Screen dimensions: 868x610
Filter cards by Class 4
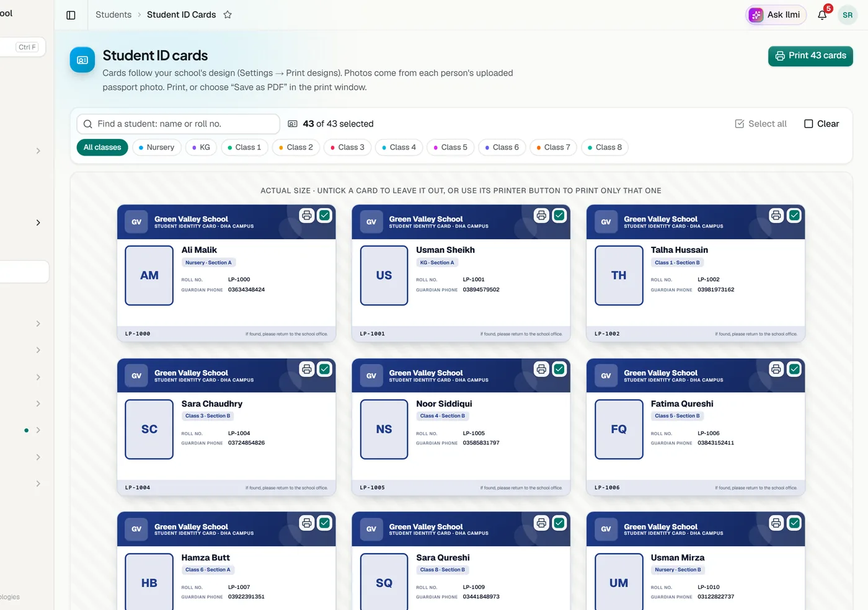[399, 148]
